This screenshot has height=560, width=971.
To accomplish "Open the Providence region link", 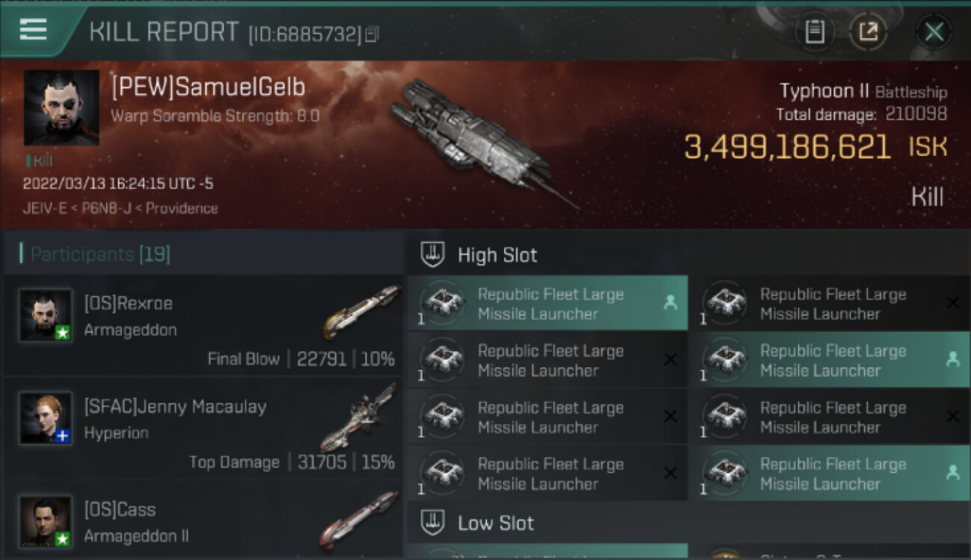I will pyautogui.click(x=182, y=208).
